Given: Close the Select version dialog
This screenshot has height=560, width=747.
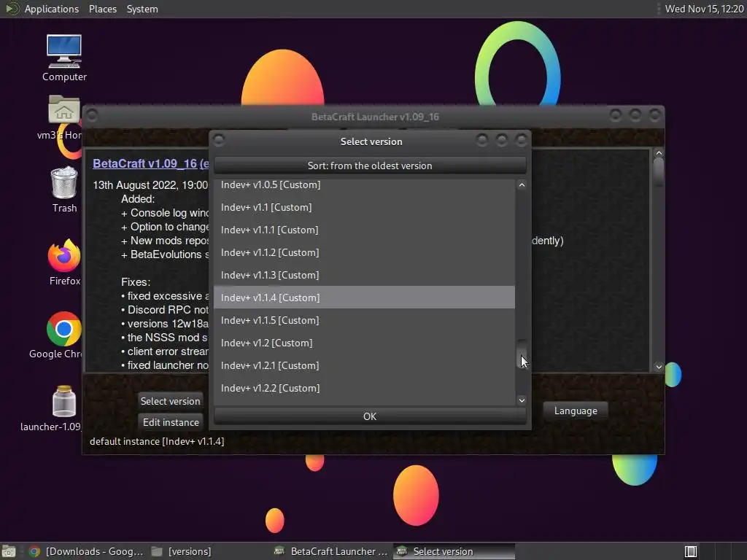Looking at the screenshot, I should coord(521,139).
